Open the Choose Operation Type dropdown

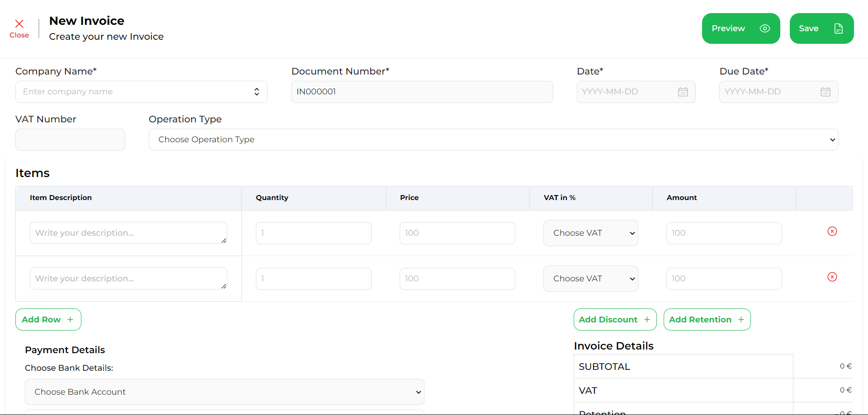(494, 140)
